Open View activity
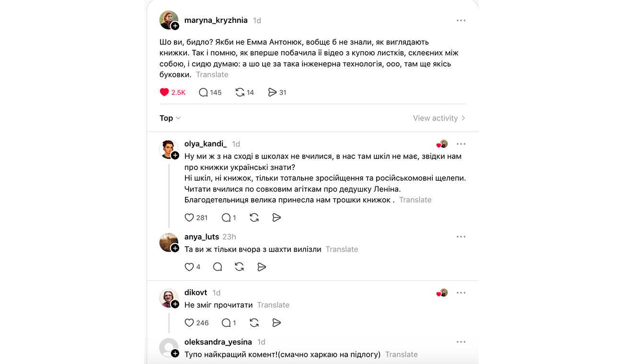This screenshot has height=364, width=623. [x=438, y=118]
